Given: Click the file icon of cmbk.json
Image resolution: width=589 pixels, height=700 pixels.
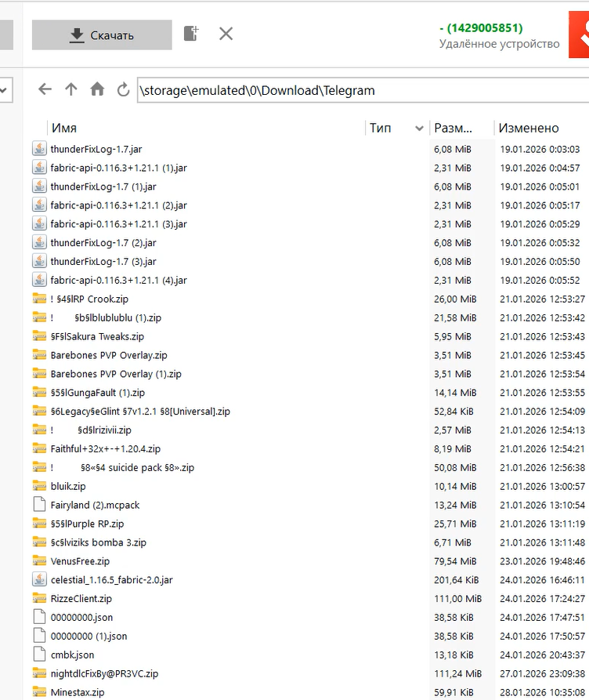Looking at the screenshot, I should point(39,655).
